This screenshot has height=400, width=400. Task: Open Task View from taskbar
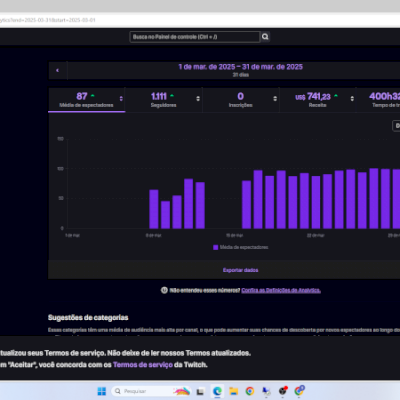[x=200, y=391]
